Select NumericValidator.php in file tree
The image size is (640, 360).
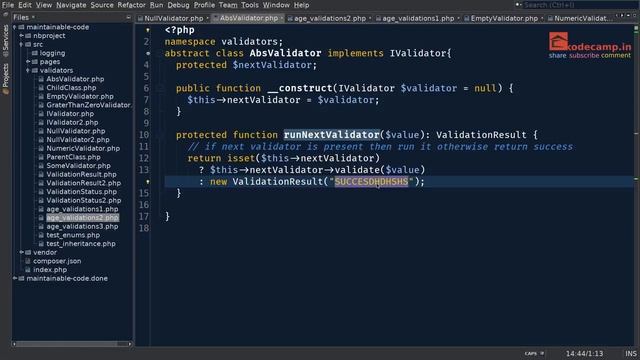click(83, 149)
